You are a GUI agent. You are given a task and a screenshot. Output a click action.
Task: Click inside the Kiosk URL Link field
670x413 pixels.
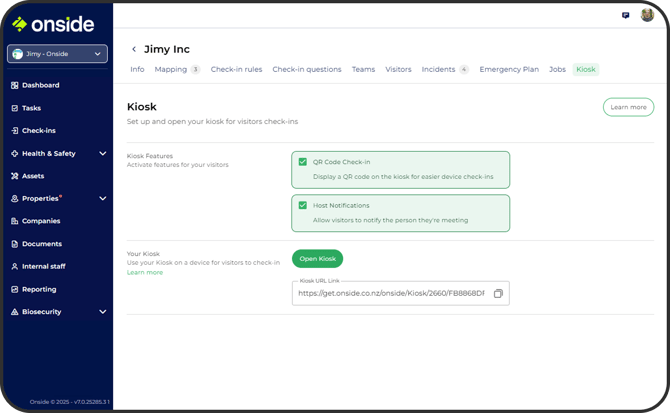tap(390, 294)
